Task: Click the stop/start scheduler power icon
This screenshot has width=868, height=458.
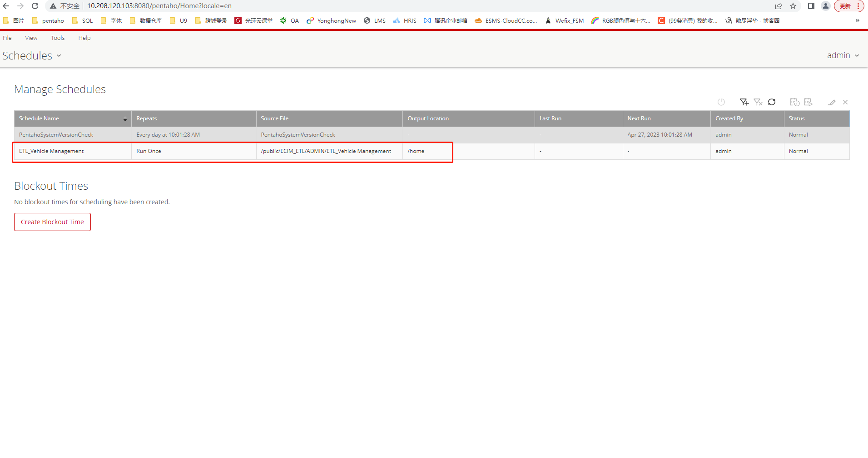Action: tap(721, 102)
